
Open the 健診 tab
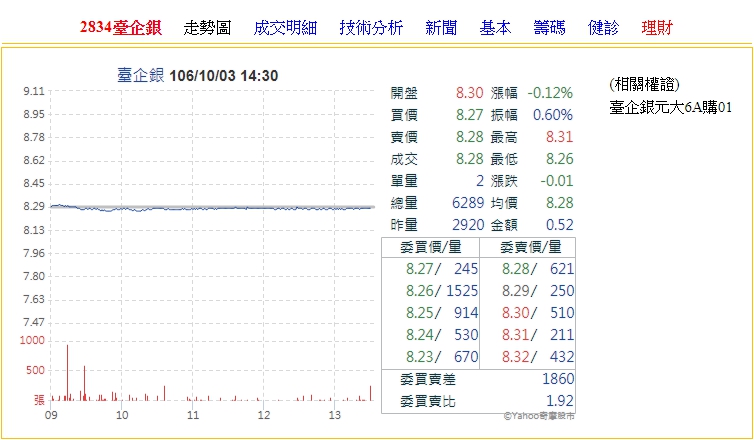pyautogui.click(x=603, y=28)
